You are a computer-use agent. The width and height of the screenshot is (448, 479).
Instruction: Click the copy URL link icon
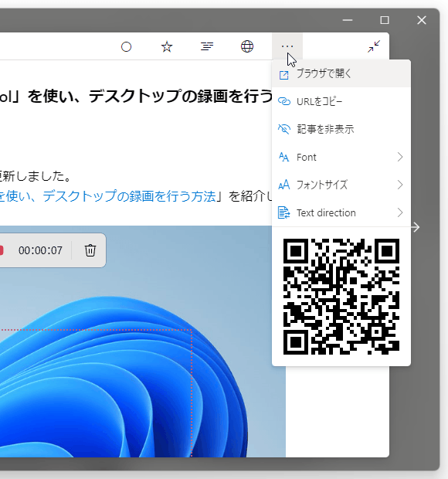pos(284,101)
